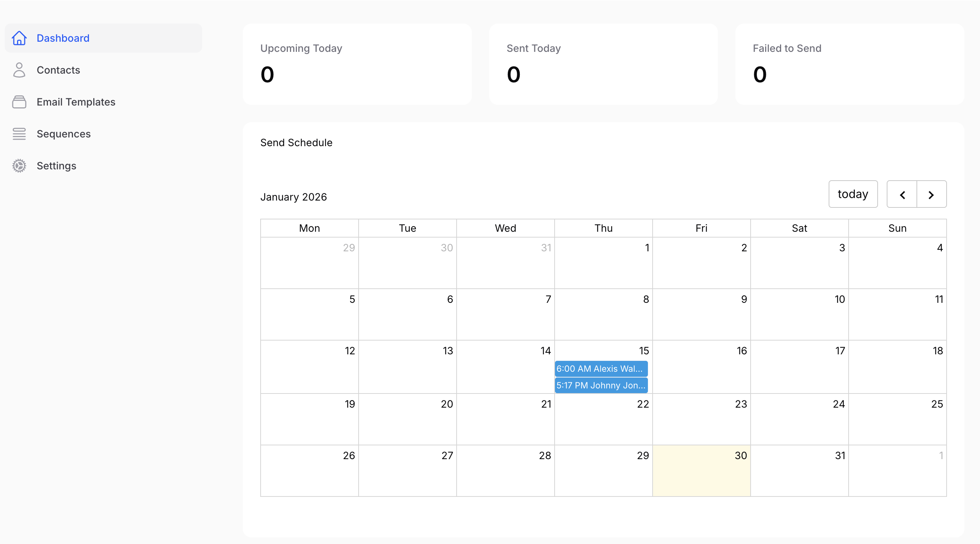
Task: Open the Settings page
Action: click(x=56, y=166)
